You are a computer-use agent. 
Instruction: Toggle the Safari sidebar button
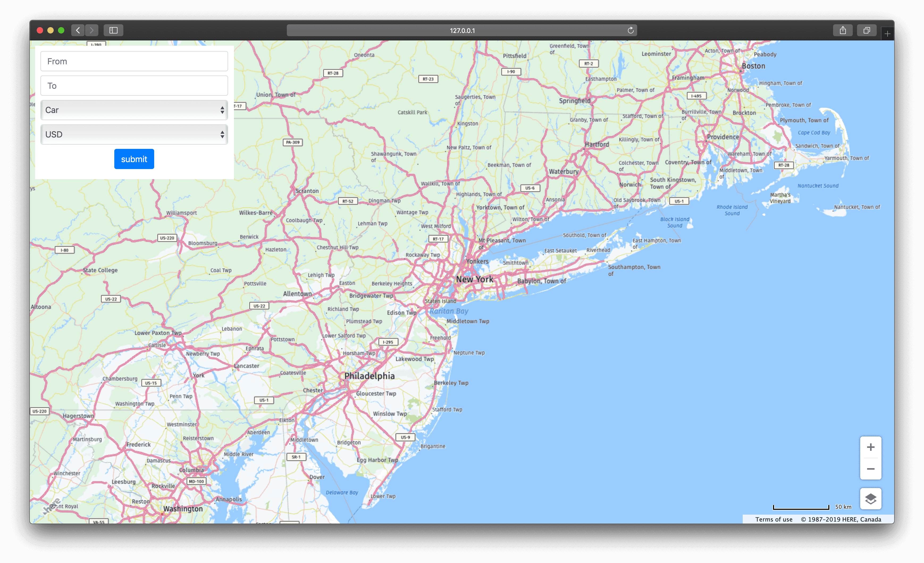click(x=113, y=30)
